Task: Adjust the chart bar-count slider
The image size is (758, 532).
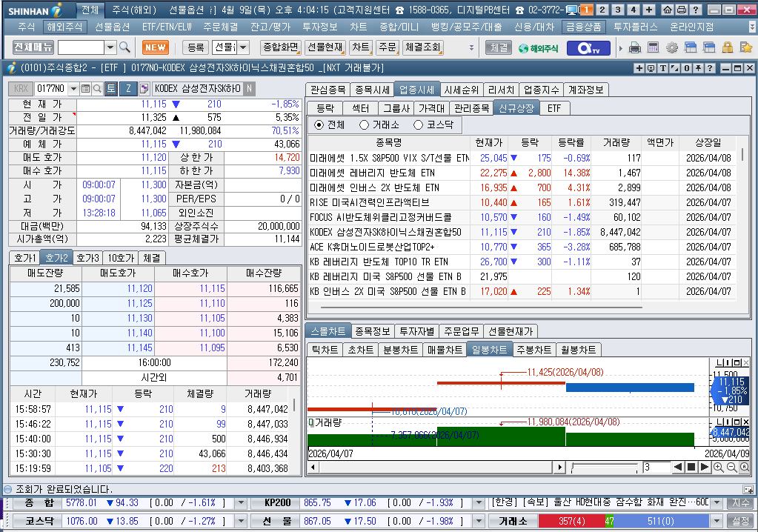Action: (605, 468)
